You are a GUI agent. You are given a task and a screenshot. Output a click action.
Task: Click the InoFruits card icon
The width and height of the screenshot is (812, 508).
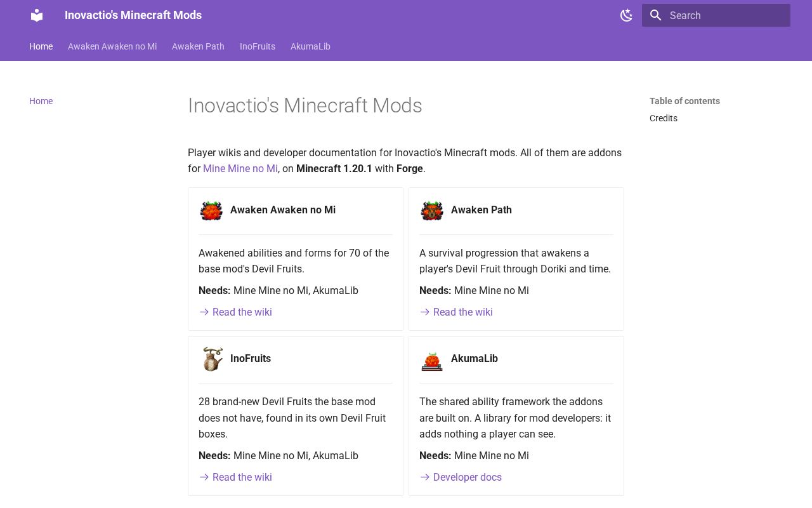(211, 359)
